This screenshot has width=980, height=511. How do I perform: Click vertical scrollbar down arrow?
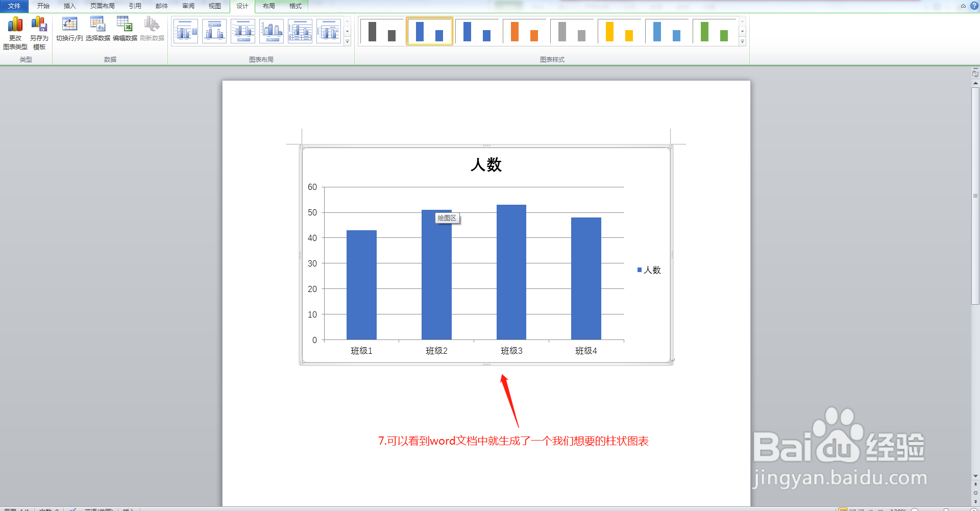pos(975,476)
